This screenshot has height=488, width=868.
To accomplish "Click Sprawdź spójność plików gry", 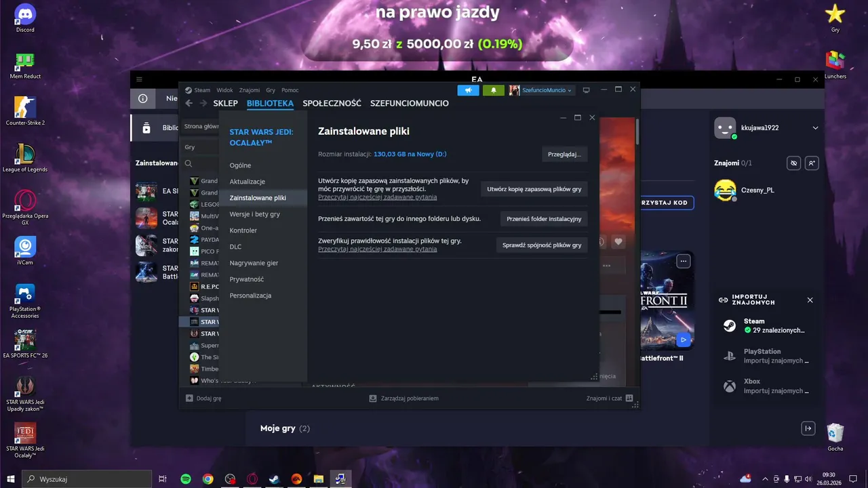I will [542, 245].
